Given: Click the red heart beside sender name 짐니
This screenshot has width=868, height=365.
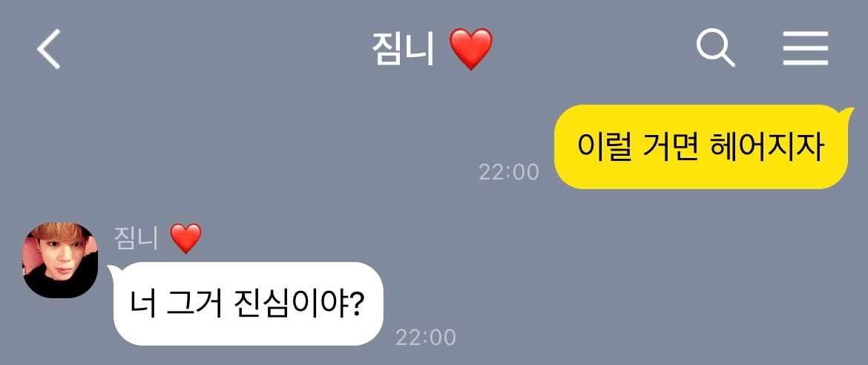Looking at the screenshot, I should tap(185, 238).
